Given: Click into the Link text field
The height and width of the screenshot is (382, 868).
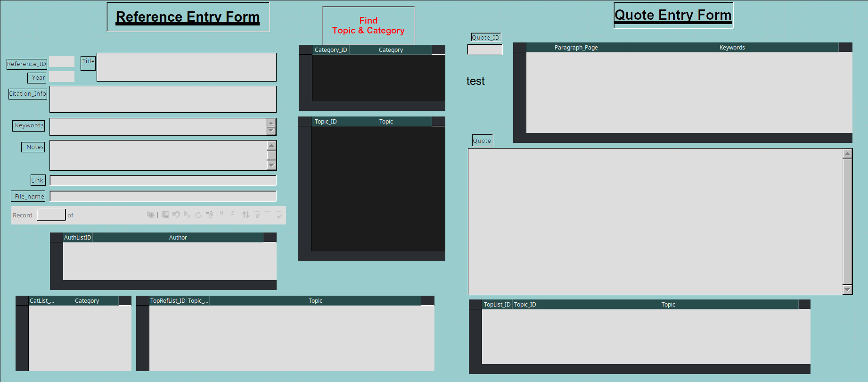Looking at the screenshot, I should pyautogui.click(x=163, y=181).
